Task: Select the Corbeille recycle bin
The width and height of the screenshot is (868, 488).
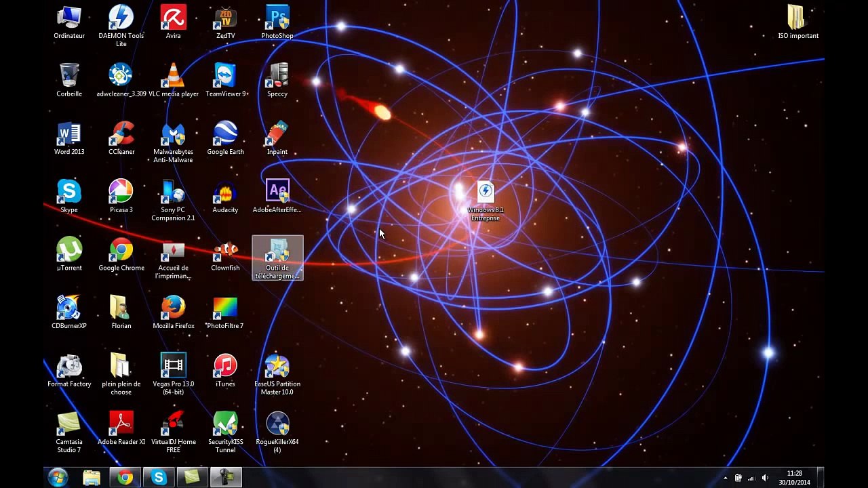Action: point(69,81)
